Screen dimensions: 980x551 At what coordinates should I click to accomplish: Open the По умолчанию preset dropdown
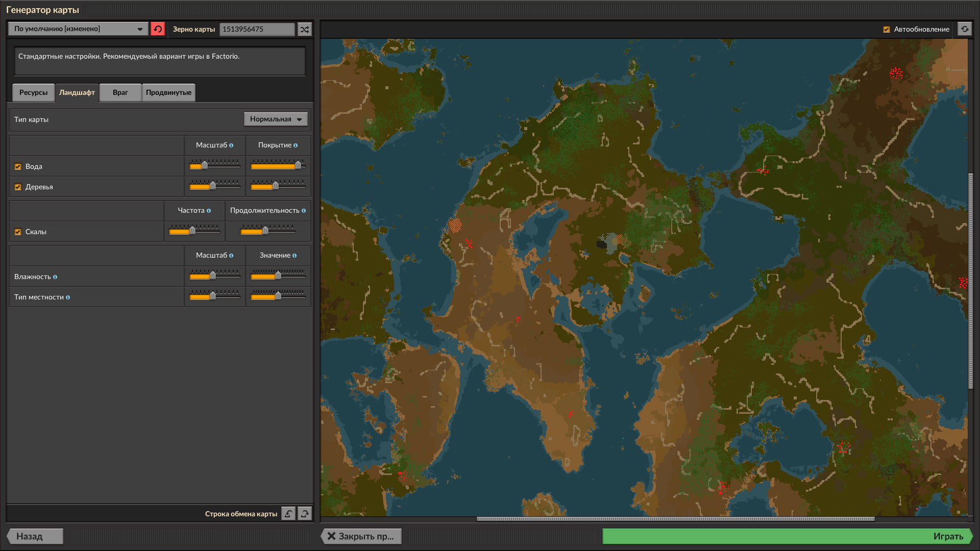click(78, 29)
